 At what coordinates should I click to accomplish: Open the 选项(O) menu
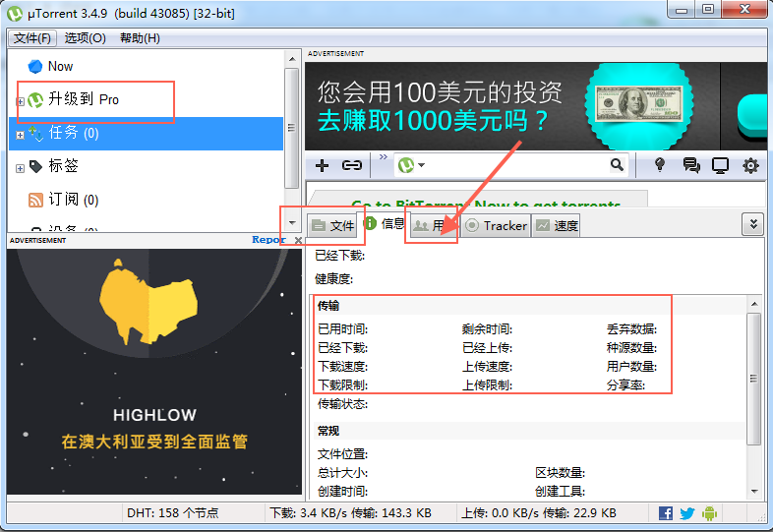(86, 38)
